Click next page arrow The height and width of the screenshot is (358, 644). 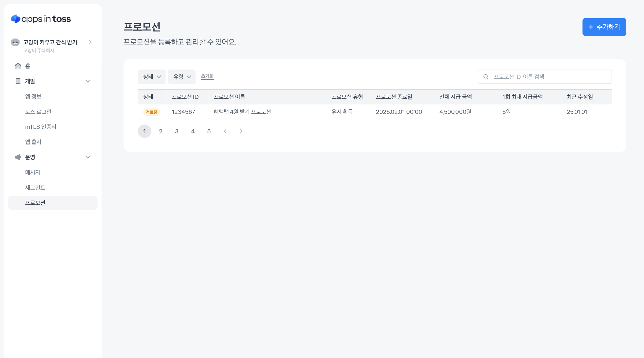(241, 131)
